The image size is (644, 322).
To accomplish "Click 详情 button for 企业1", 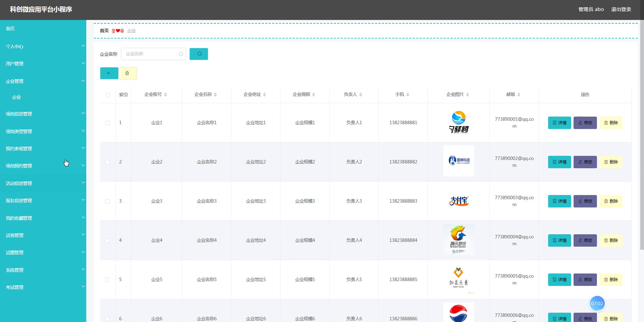I will pos(559,123).
